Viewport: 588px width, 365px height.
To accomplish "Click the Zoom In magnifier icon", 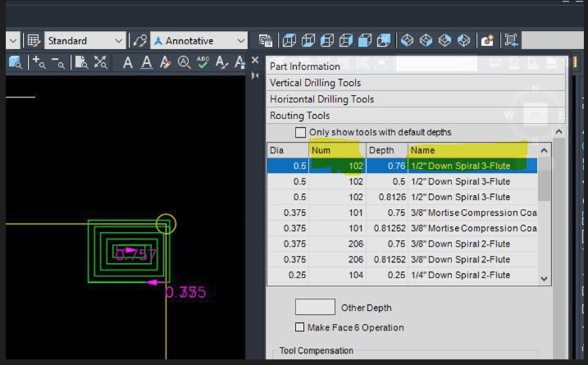I will 38,62.
